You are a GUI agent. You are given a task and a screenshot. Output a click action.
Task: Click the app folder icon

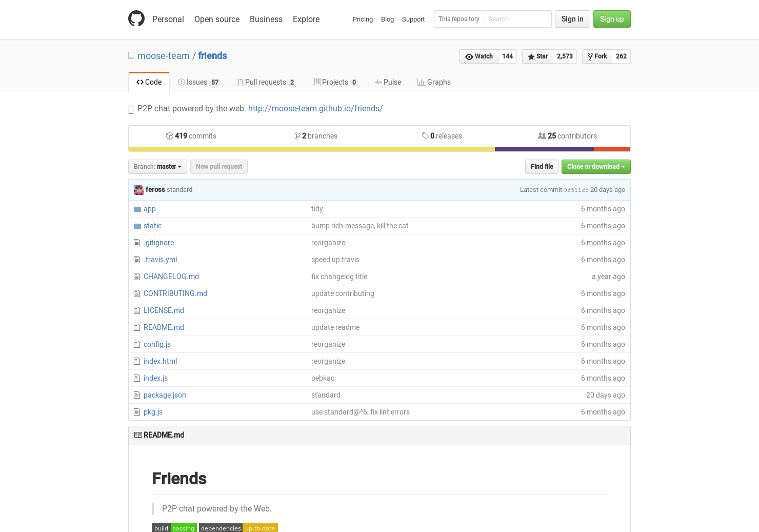tap(137, 209)
